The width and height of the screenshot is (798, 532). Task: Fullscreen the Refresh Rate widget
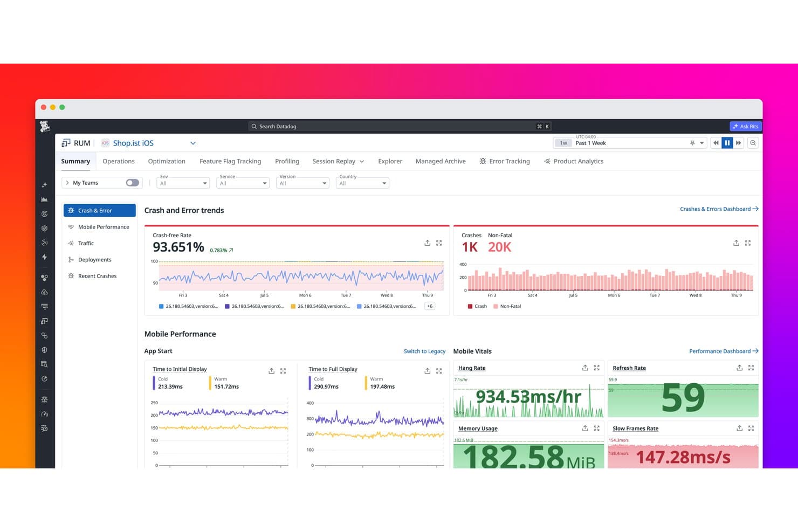pos(751,368)
